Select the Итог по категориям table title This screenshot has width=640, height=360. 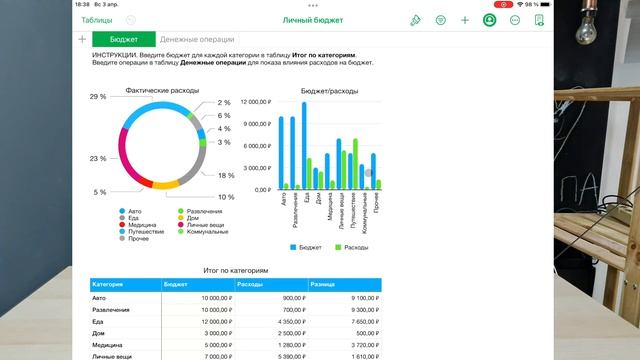point(236,270)
